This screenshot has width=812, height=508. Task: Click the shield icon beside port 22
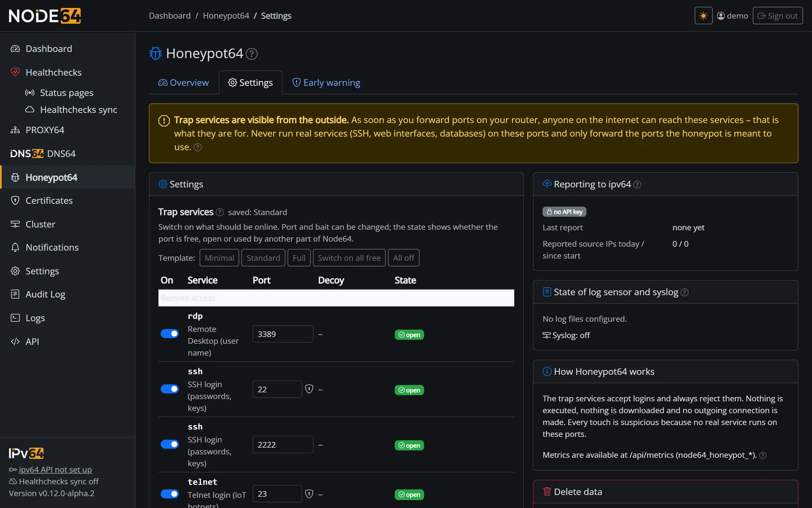pyautogui.click(x=309, y=389)
